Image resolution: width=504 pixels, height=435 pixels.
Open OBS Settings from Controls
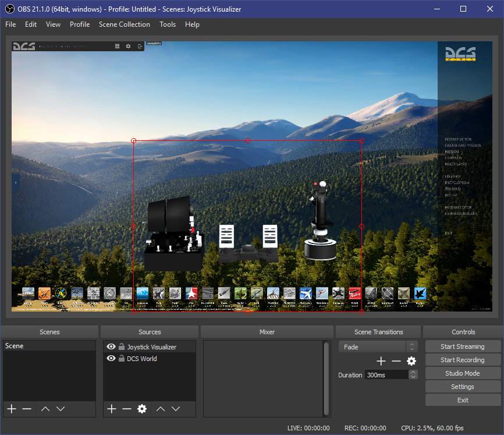[463, 387]
